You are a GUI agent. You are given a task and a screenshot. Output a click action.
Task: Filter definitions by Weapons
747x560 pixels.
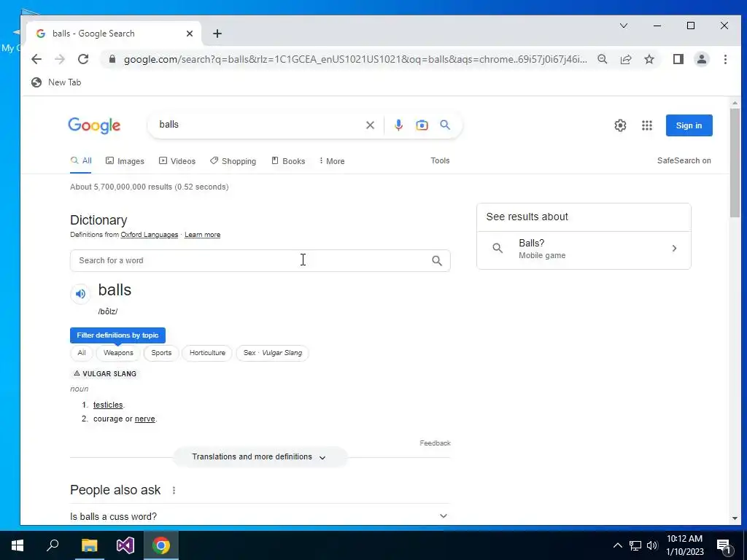118,353
